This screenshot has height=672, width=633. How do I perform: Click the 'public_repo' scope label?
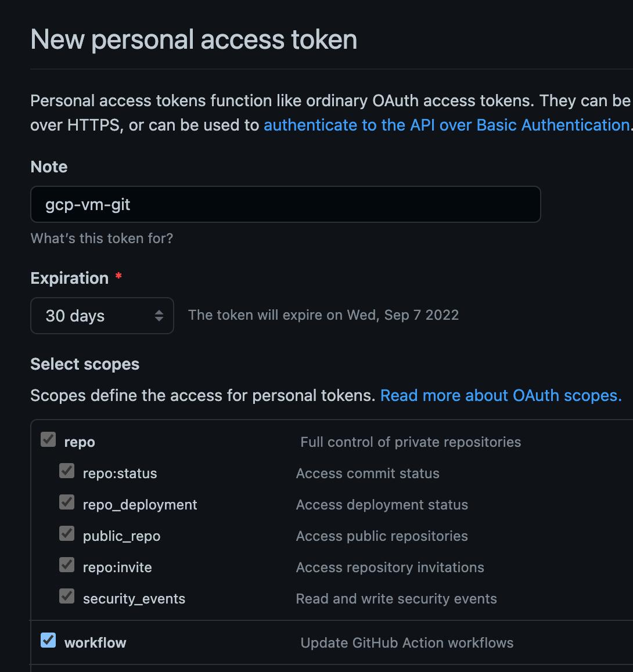pos(121,536)
